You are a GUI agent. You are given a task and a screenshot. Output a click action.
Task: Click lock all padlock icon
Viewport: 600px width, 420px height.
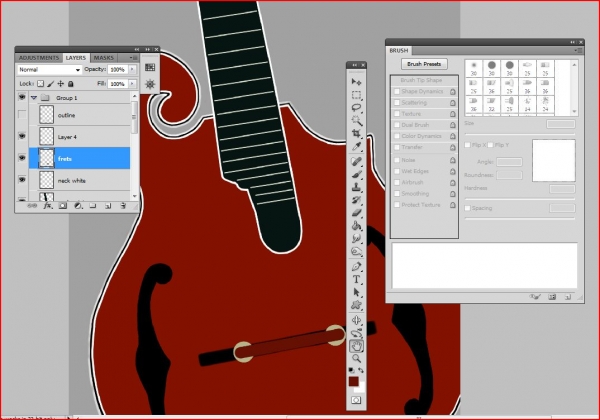tap(70, 83)
